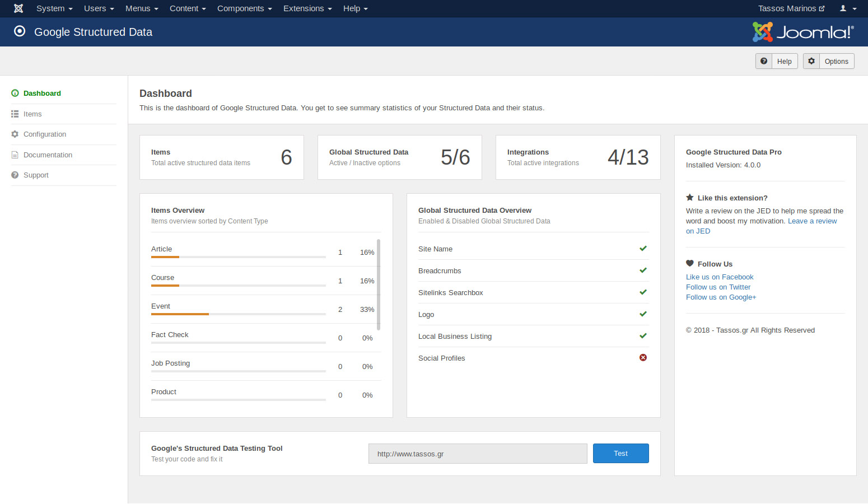The height and width of the screenshot is (504, 868).
Task: Click the Event progress bar
Action: coord(239,314)
